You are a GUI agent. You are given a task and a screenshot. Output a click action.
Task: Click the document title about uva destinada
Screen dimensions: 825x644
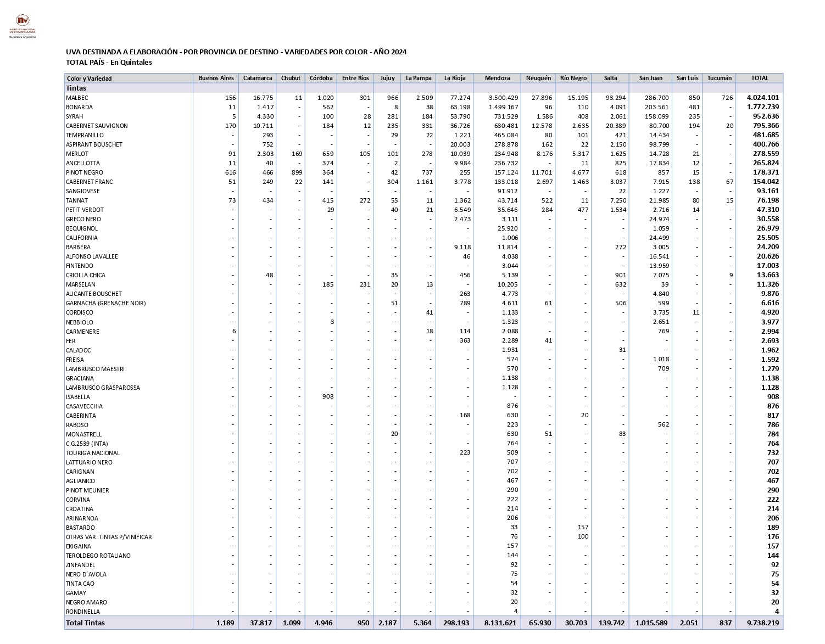coord(236,52)
